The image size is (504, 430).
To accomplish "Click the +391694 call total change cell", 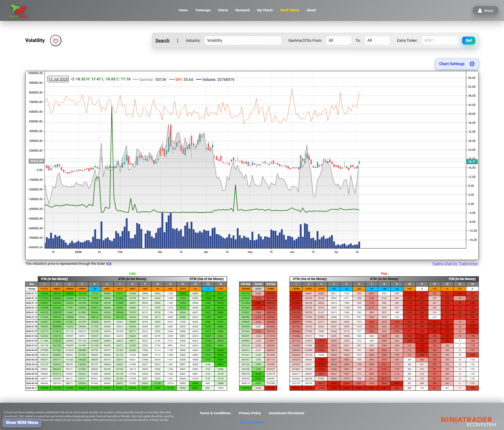I will pyautogui.click(x=246, y=289).
